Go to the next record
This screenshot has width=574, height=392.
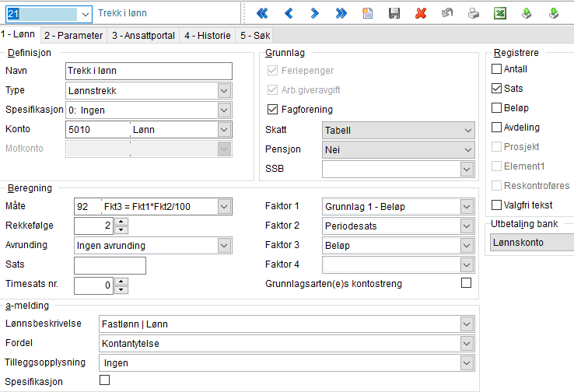tap(314, 13)
